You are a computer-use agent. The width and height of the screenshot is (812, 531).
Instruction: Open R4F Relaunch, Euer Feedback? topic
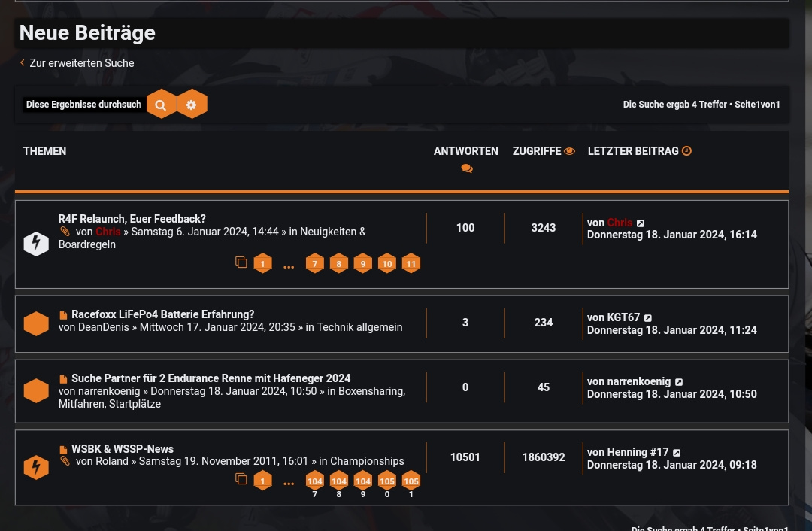pos(132,219)
